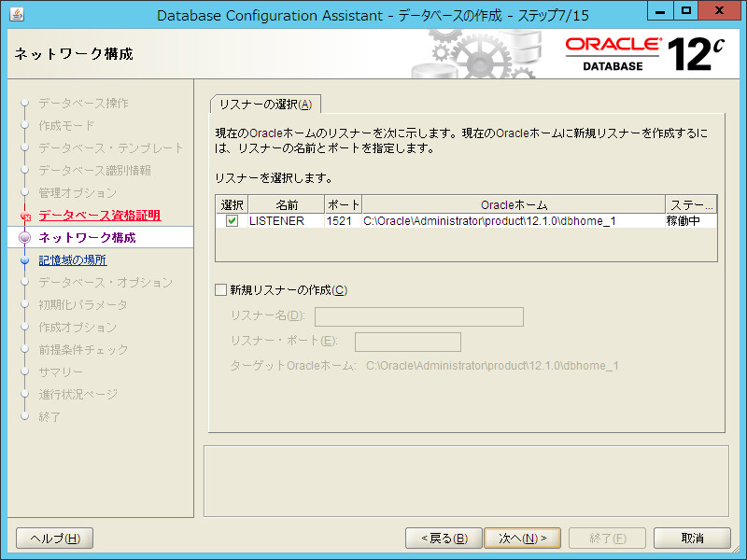This screenshot has height=560, width=747.
Task: Uncheck the LISTENER selection checkbox
Action: click(x=232, y=221)
